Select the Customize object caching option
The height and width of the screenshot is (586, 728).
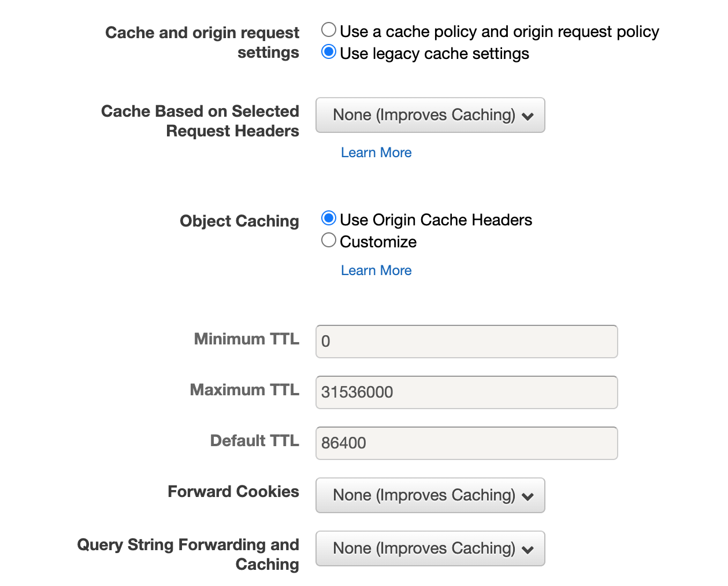(x=329, y=240)
